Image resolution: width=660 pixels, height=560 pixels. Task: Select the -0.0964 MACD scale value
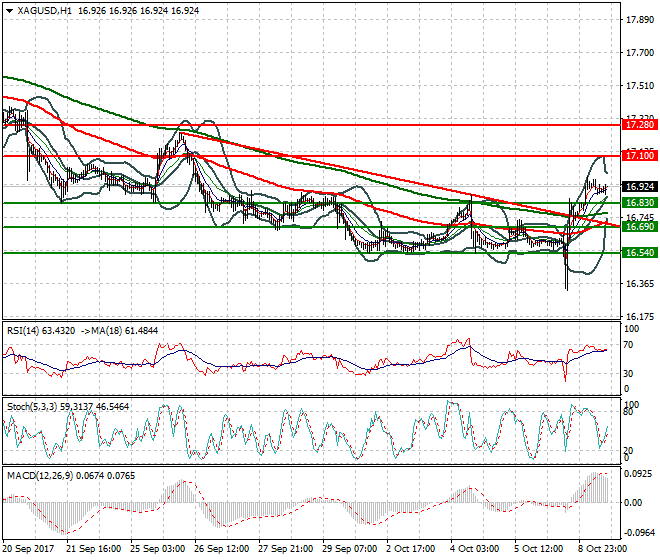(639, 533)
